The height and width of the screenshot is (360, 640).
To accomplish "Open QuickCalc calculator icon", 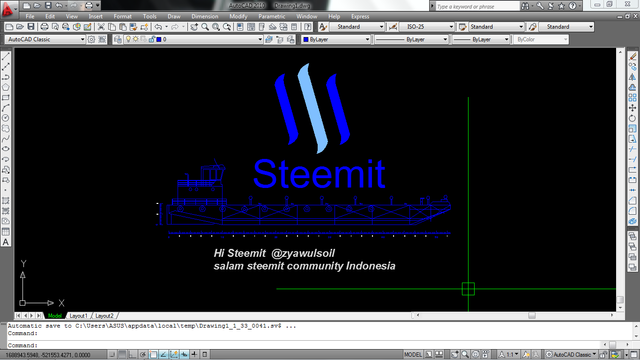I will click(294, 27).
